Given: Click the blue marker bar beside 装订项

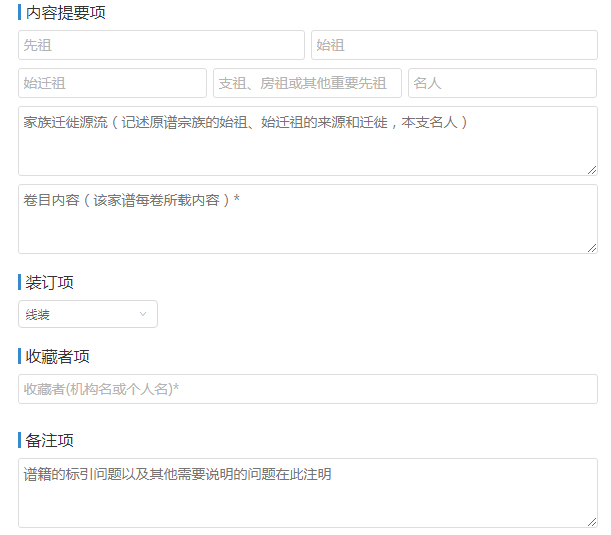Looking at the screenshot, I should coord(20,282).
